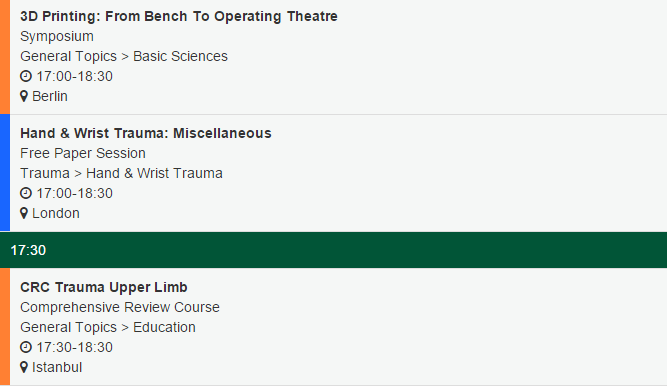Open CRC Trauma Upper Limb session
This screenshot has height=387, width=667.
point(104,287)
